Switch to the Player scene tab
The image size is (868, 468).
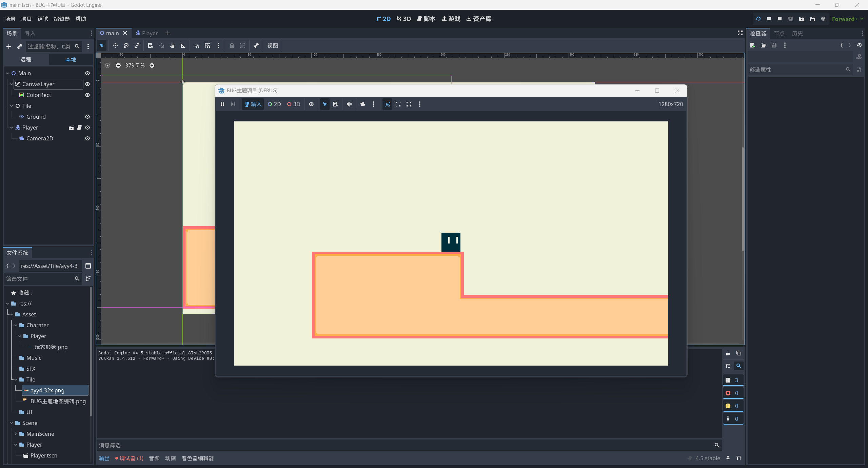point(147,33)
